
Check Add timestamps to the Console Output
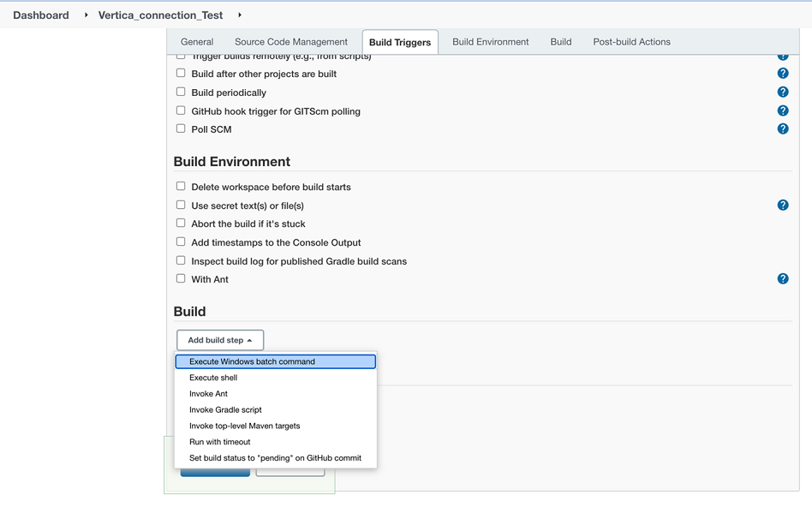181,242
